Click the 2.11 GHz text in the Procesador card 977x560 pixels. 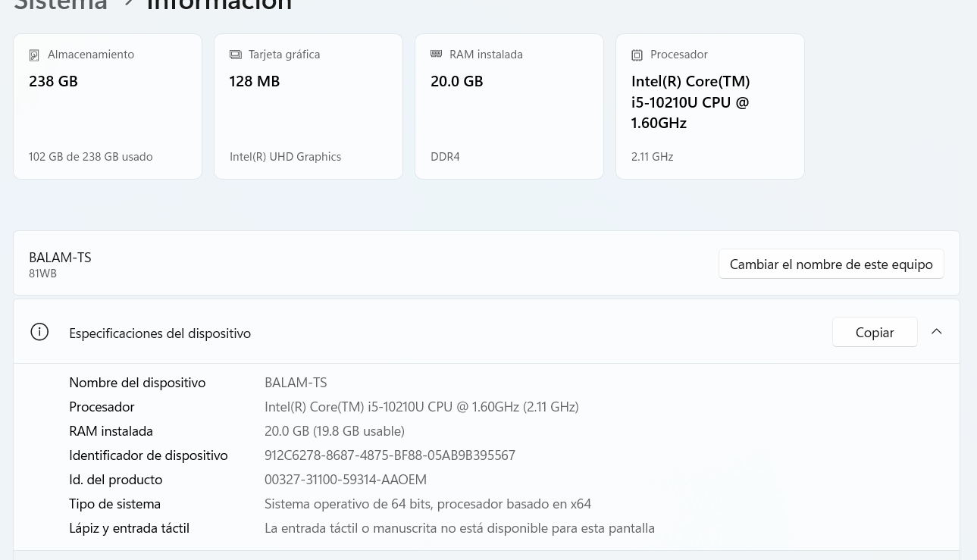653,157
